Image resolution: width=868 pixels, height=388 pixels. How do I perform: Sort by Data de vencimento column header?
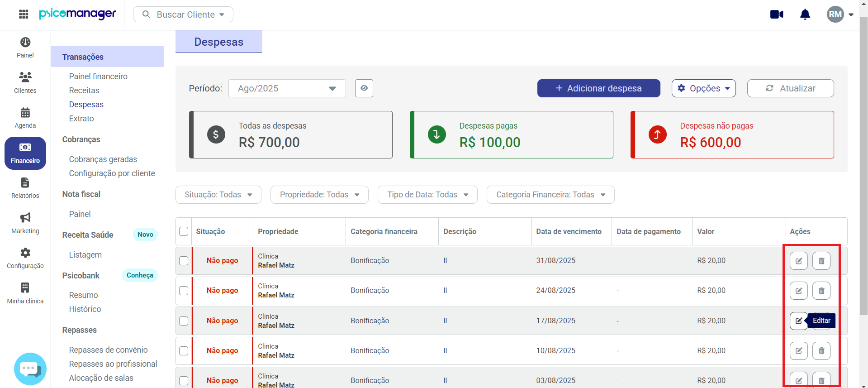click(x=569, y=231)
